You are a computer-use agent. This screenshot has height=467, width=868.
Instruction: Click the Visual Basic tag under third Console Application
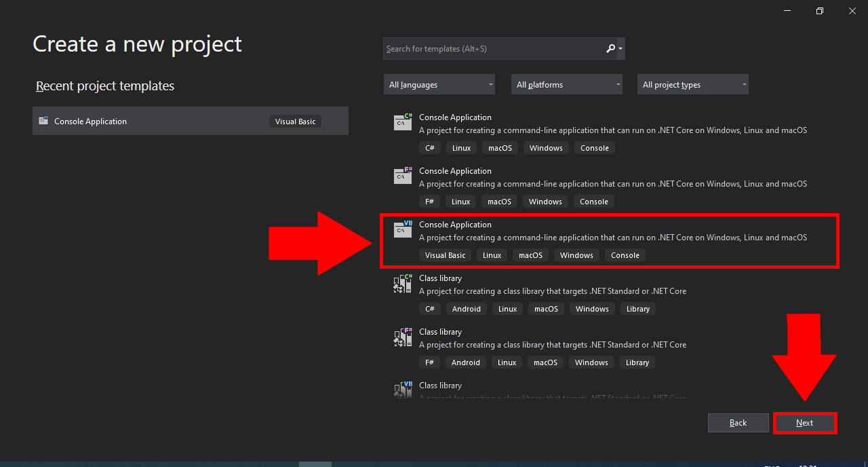446,255
